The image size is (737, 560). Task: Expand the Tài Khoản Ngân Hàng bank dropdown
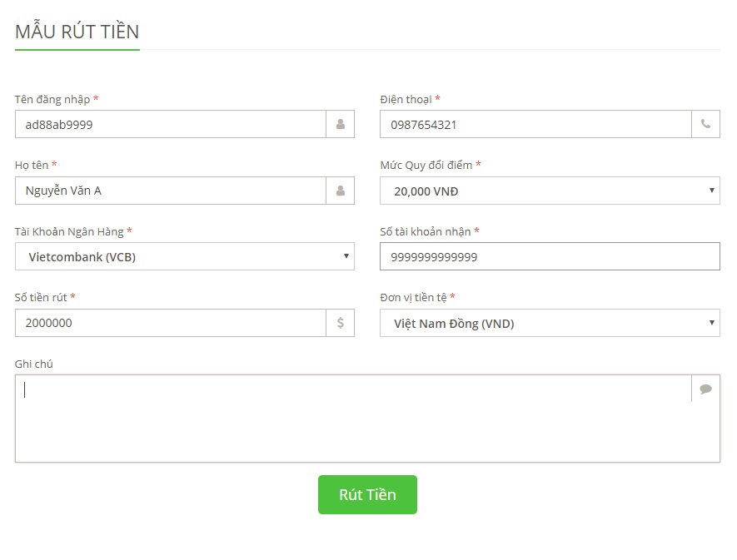[185, 256]
